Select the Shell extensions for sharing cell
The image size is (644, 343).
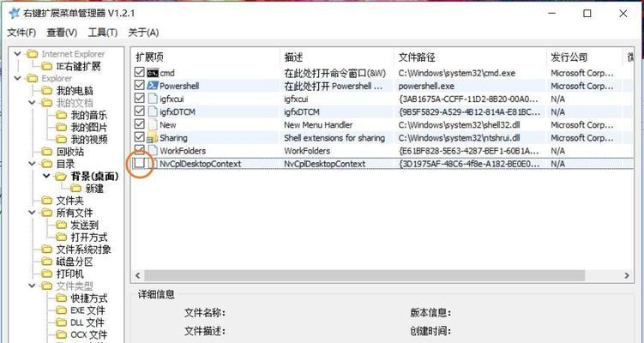[x=334, y=137]
